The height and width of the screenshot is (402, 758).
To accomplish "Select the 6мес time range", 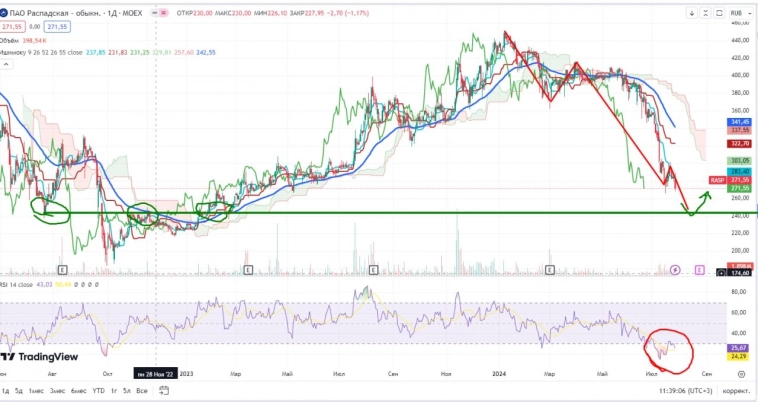I will (78, 390).
